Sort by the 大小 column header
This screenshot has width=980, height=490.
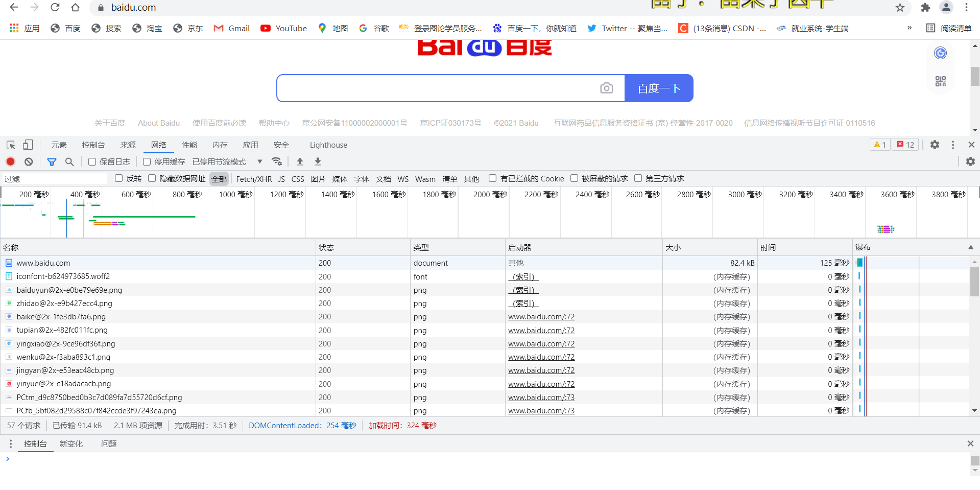(709, 247)
